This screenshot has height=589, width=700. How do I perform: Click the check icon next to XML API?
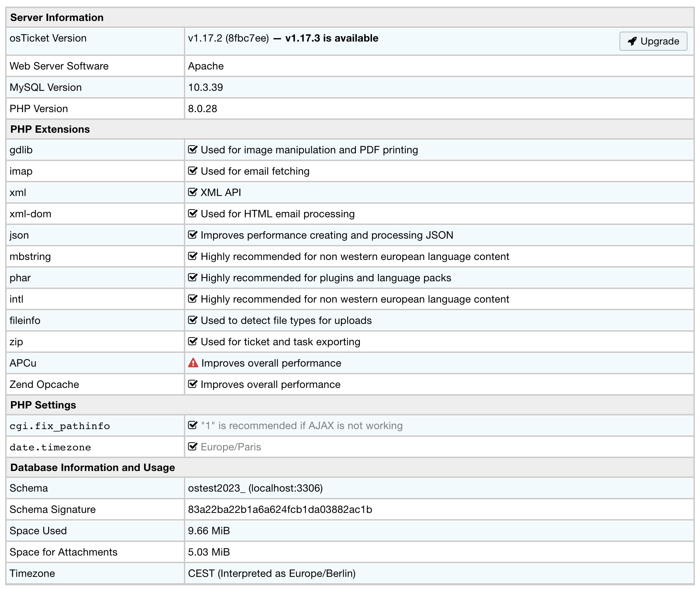[193, 192]
